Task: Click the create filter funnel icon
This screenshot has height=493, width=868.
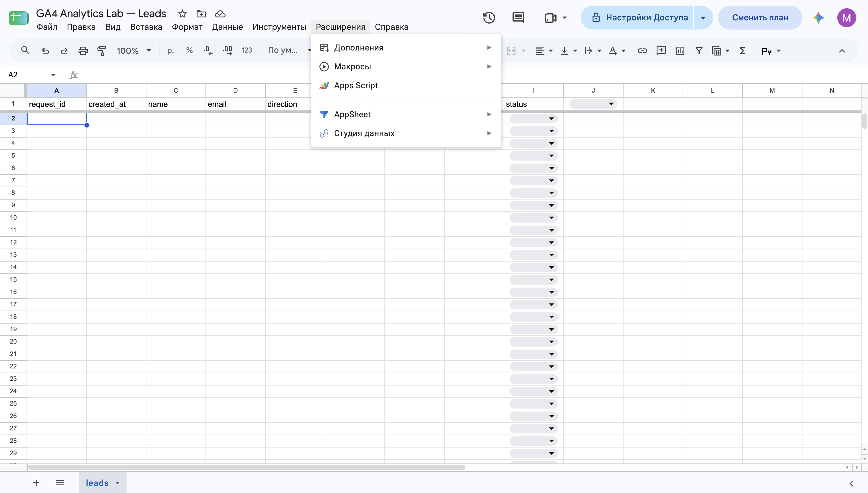Action: point(699,51)
